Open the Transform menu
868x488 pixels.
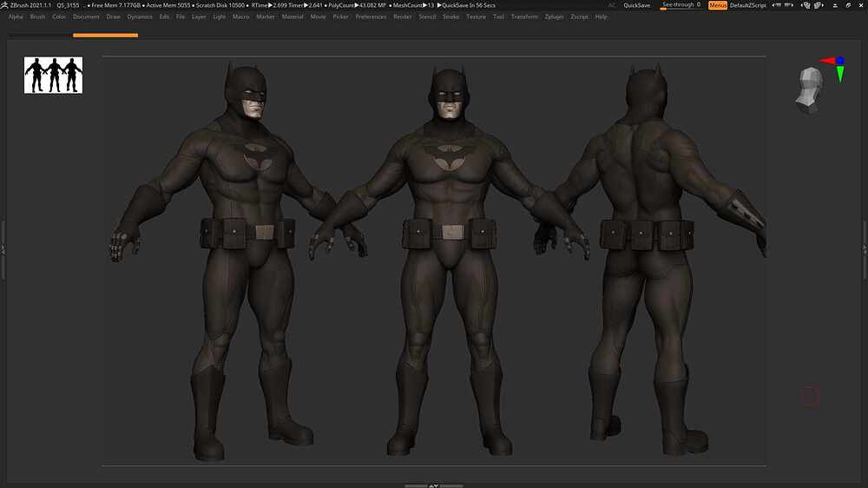tap(524, 16)
